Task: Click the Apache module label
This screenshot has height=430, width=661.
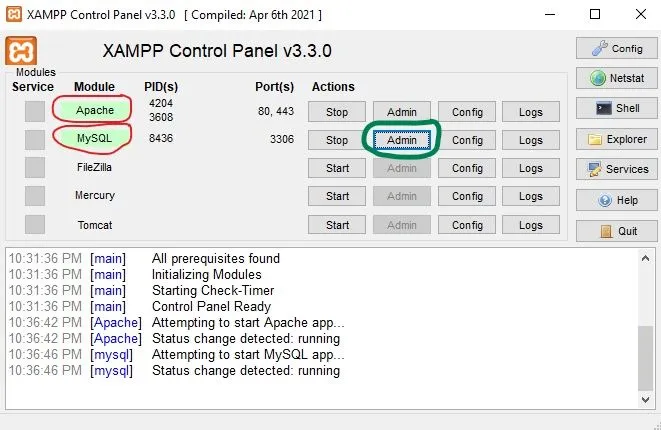Action: coord(94,110)
